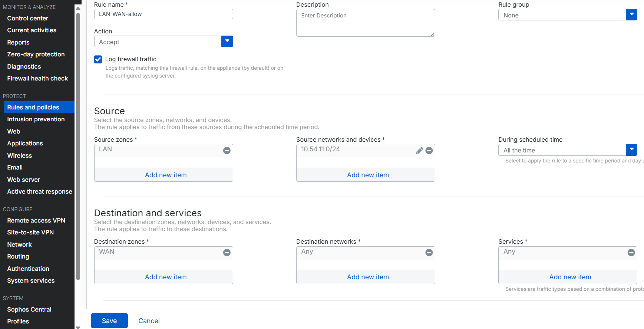Edit the 10.54.11.0/24 source network
Screen dimensions: 644x329
[x=419, y=151]
